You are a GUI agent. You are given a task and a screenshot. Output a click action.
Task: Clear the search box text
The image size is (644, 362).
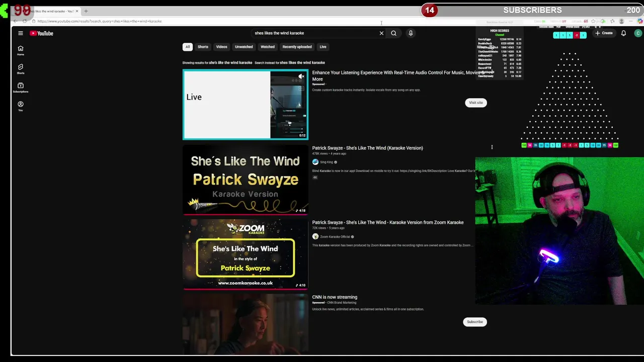(381, 33)
